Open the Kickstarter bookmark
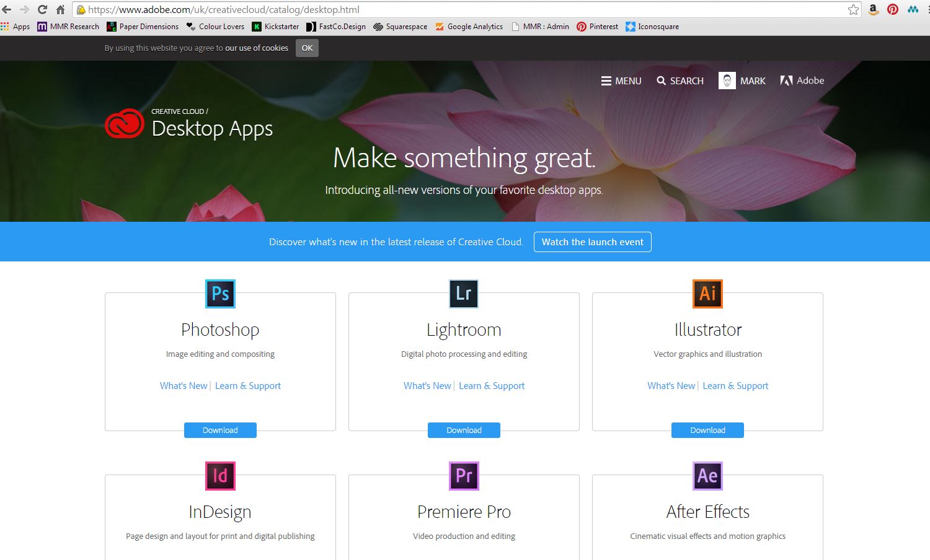Screen dimensions: 930x560 pos(275,27)
